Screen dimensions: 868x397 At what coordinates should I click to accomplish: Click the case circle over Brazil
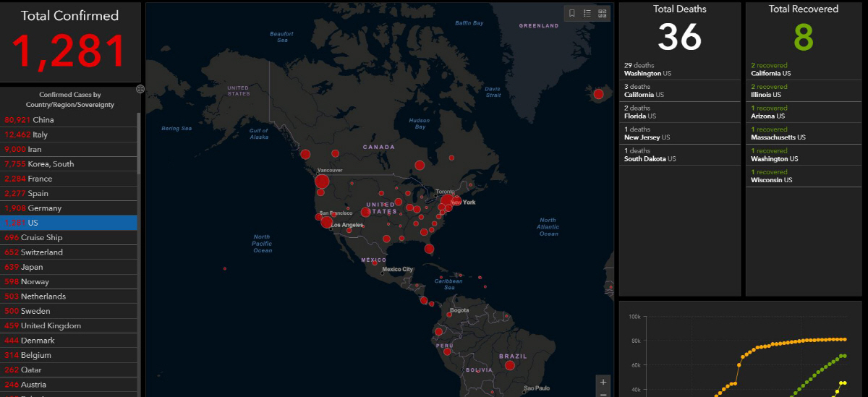point(509,365)
